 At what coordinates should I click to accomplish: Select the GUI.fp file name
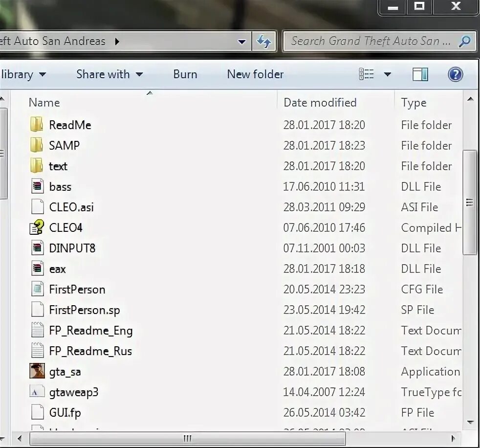[x=65, y=413]
